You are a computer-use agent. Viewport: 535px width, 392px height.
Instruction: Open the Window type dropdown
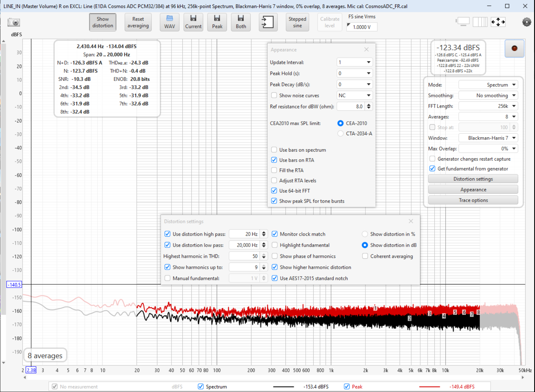[x=488, y=138]
